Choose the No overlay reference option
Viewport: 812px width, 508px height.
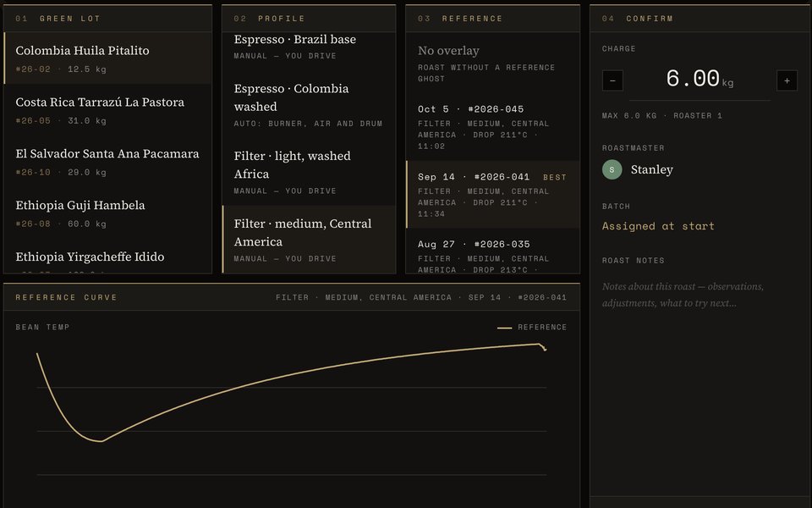tap(492, 63)
